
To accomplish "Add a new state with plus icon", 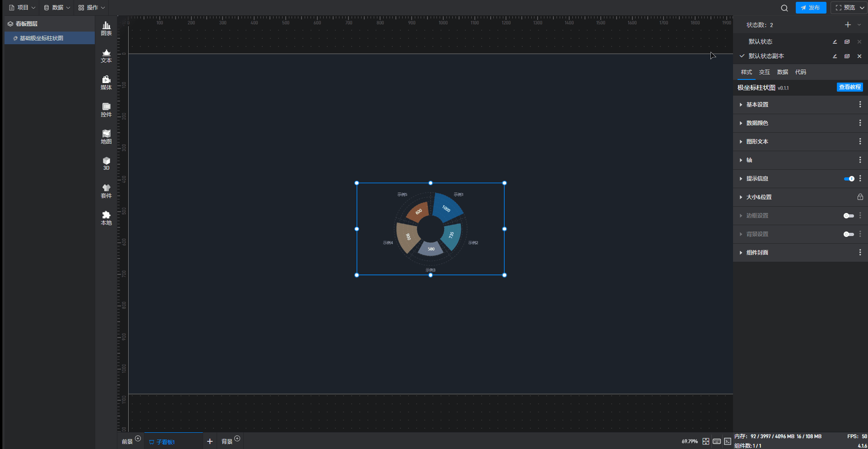I will (848, 25).
